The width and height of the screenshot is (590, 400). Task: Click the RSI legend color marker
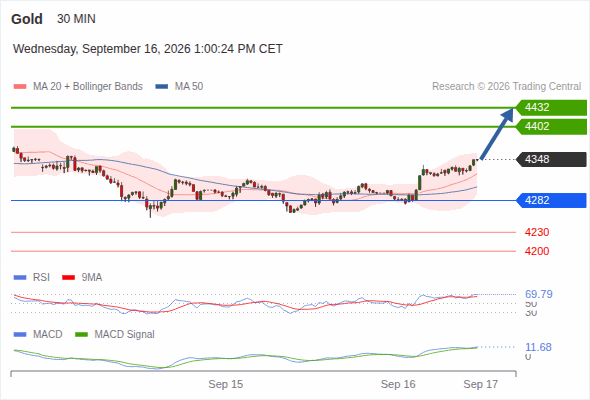[x=20, y=278]
